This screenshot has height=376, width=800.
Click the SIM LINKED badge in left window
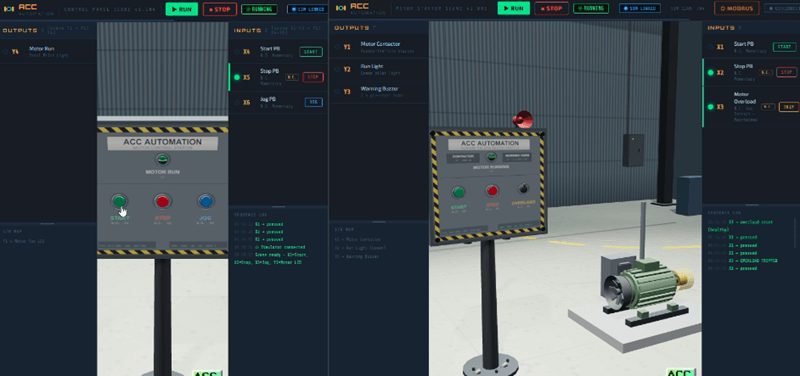click(307, 9)
